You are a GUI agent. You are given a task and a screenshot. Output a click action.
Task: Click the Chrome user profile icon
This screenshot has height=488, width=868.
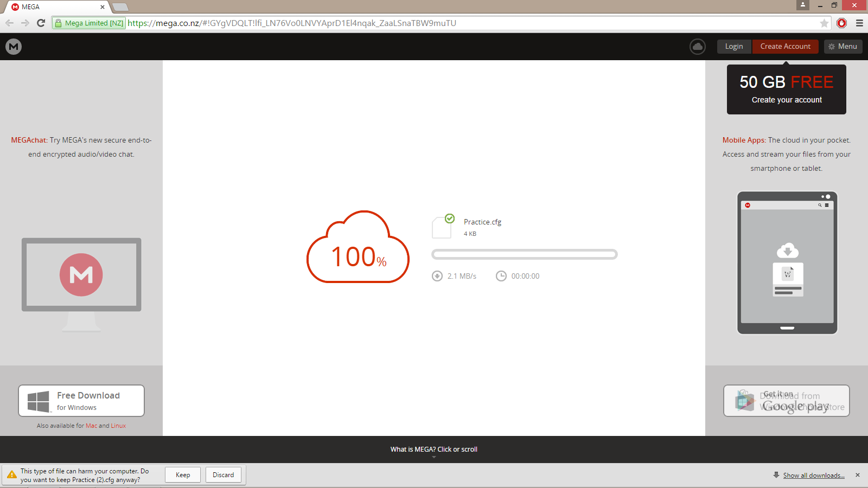click(x=803, y=5)
